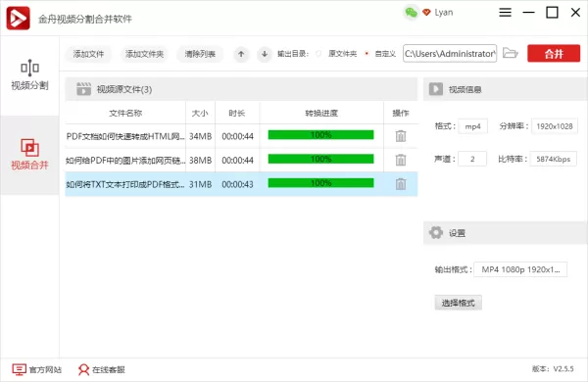Click progress bar of PDF文档如何快速转成HTML row
588x382 pixels.
click(x=321, y=135)
